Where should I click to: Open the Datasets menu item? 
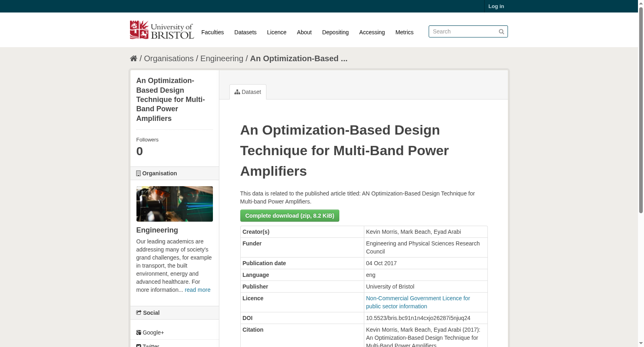click(246, 32)
